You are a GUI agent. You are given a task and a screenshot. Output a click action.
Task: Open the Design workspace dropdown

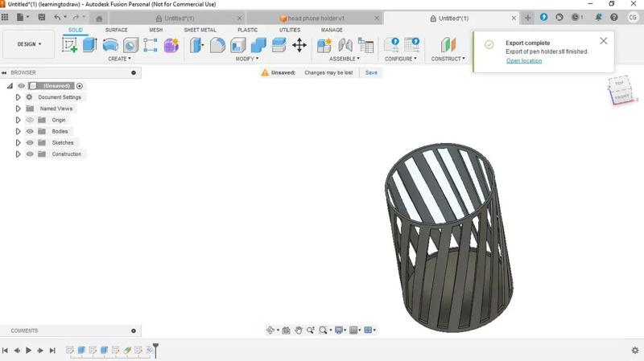[x=29, y=44]
